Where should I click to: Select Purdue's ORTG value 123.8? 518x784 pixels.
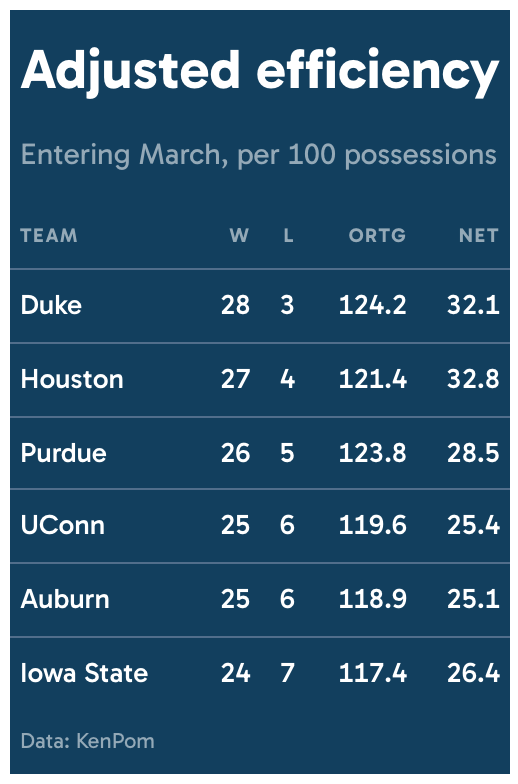[x=373, y=453]
